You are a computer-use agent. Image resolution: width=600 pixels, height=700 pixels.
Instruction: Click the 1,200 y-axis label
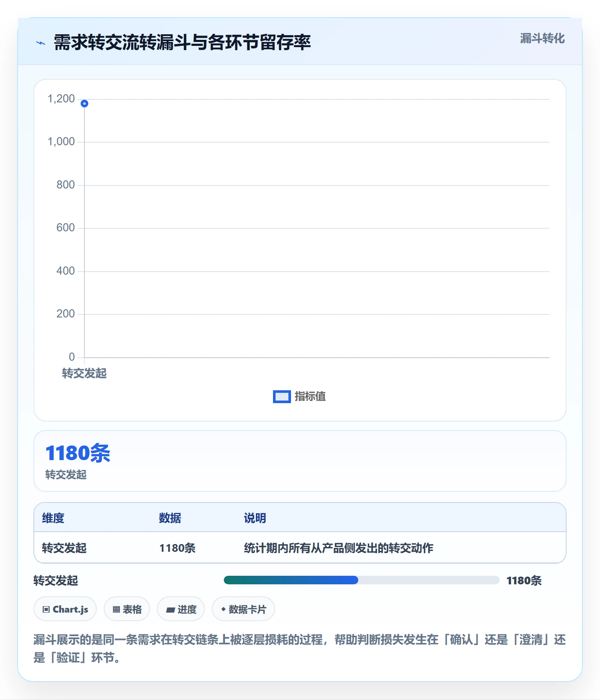coord(61,99)
